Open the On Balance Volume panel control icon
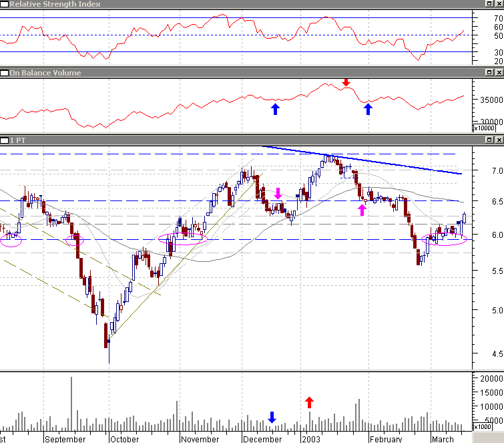 tap(4, 73)
